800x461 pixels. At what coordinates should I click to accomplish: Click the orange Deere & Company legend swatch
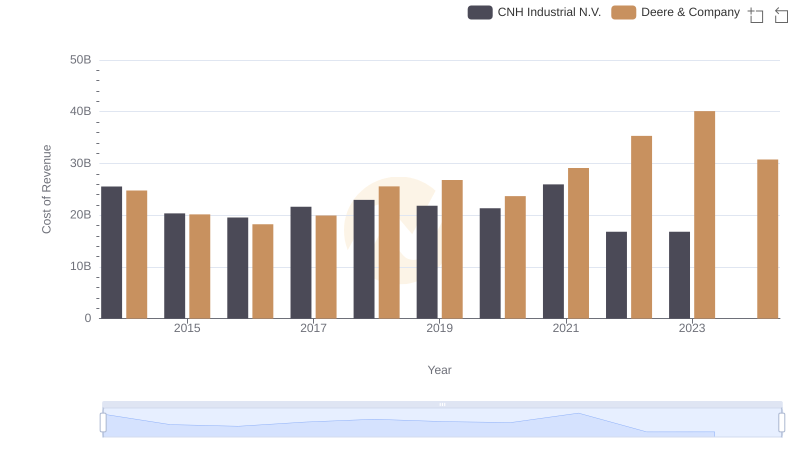[623, 12]
